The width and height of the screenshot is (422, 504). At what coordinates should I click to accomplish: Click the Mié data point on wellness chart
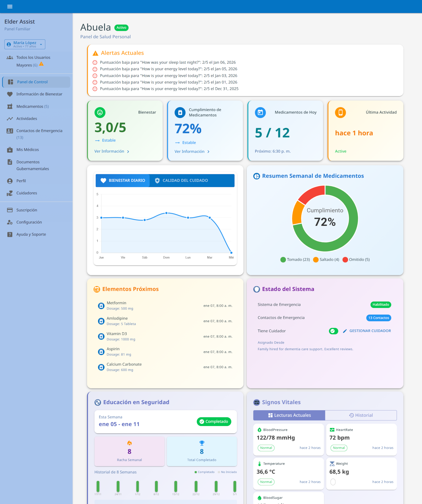(231, 253)
